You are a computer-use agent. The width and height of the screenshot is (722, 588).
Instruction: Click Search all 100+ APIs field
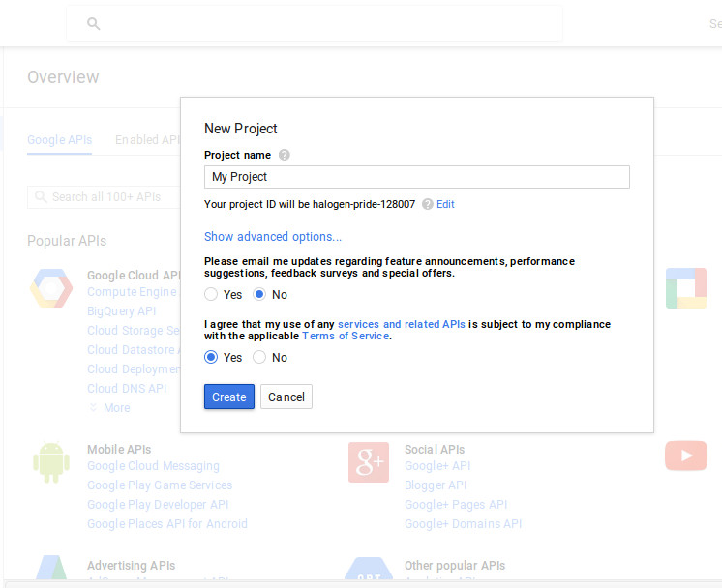coord(104,197)
